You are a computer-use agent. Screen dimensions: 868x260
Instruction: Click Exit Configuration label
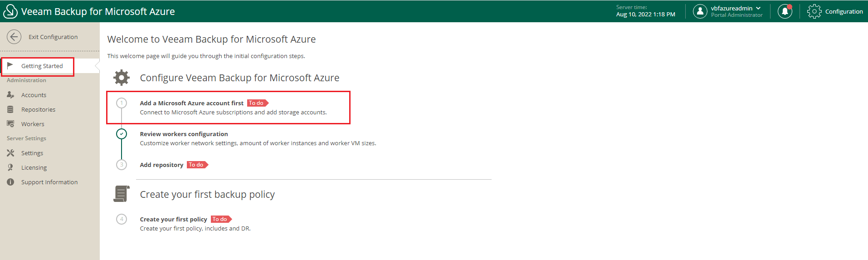coord(53,37)
